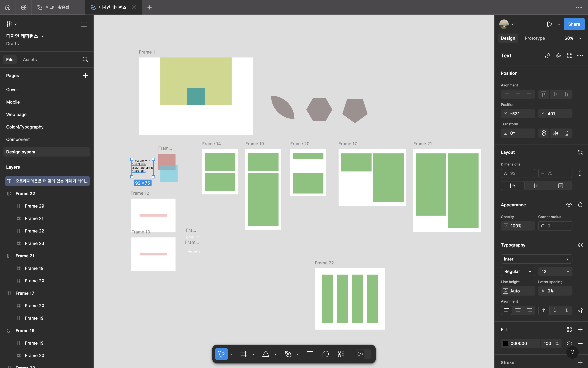Flip vertical in Transform row
This screenshot has height=368, width=588.
click(x=567, y=133)
